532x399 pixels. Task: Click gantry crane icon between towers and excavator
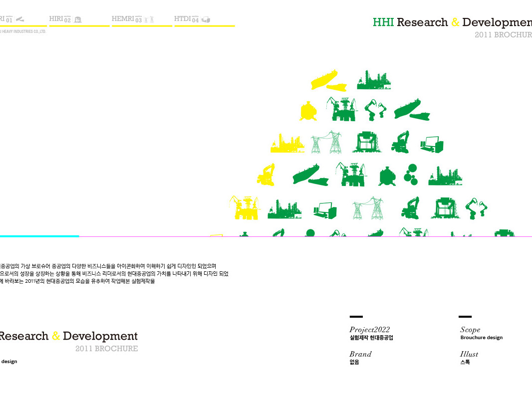366,142
